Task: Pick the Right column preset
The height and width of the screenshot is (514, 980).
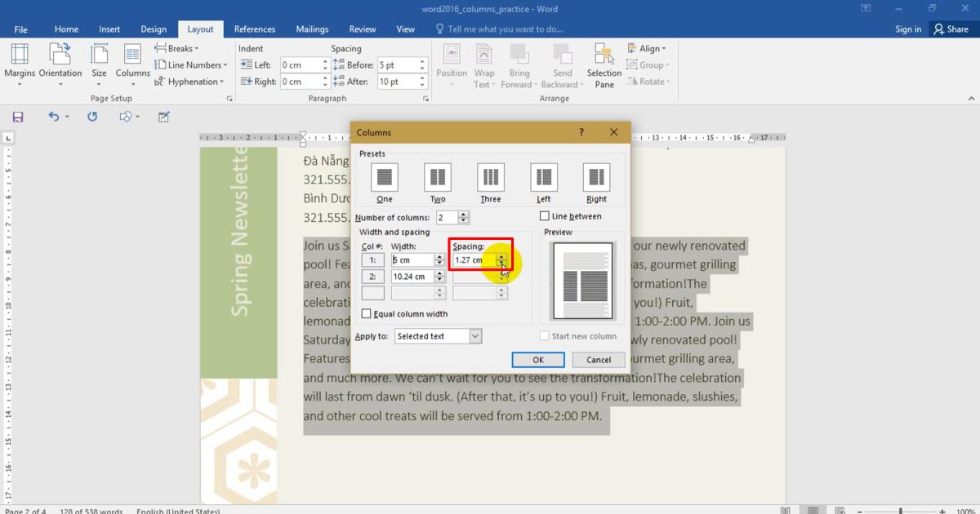Action: [596, 176]
